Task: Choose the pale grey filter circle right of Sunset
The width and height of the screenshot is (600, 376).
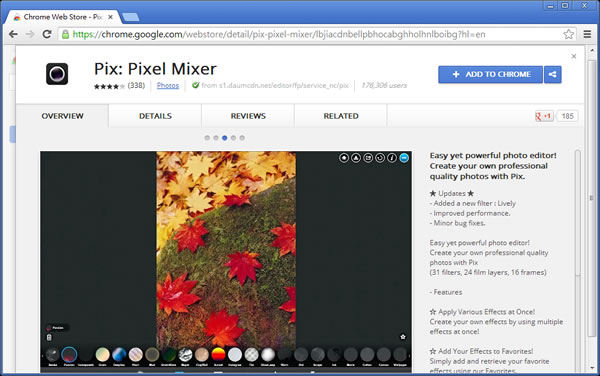Action: tap(235, 355)
